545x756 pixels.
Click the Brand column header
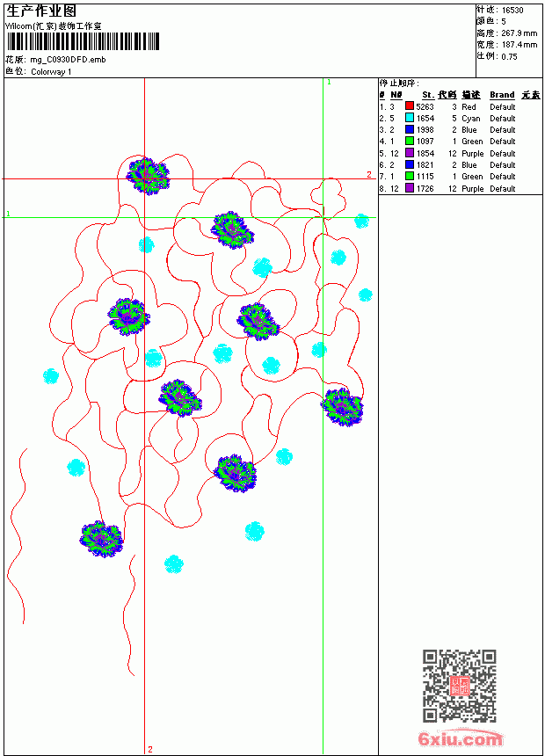[x=502, y=95]
